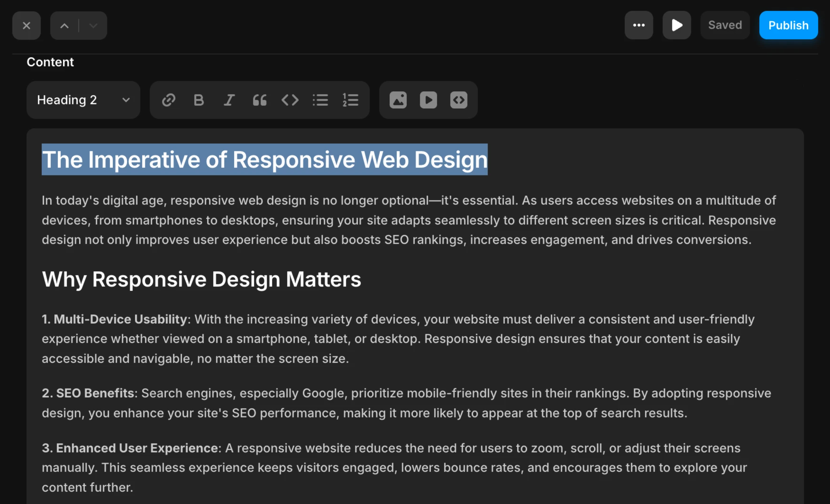Insert a link in the content
This screenshot has width=830, height=504.
tap(169, 100)
